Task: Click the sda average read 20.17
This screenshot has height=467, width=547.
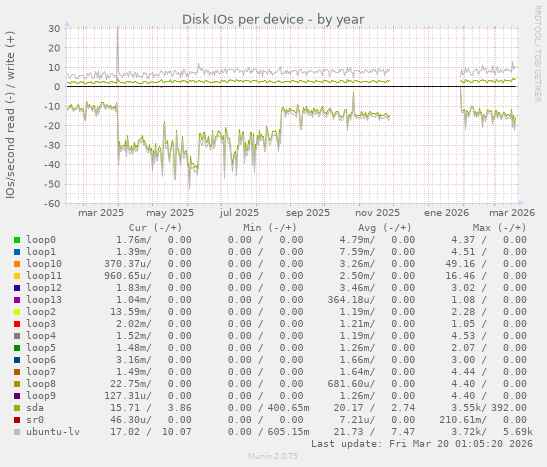Action: click(348, 408)
